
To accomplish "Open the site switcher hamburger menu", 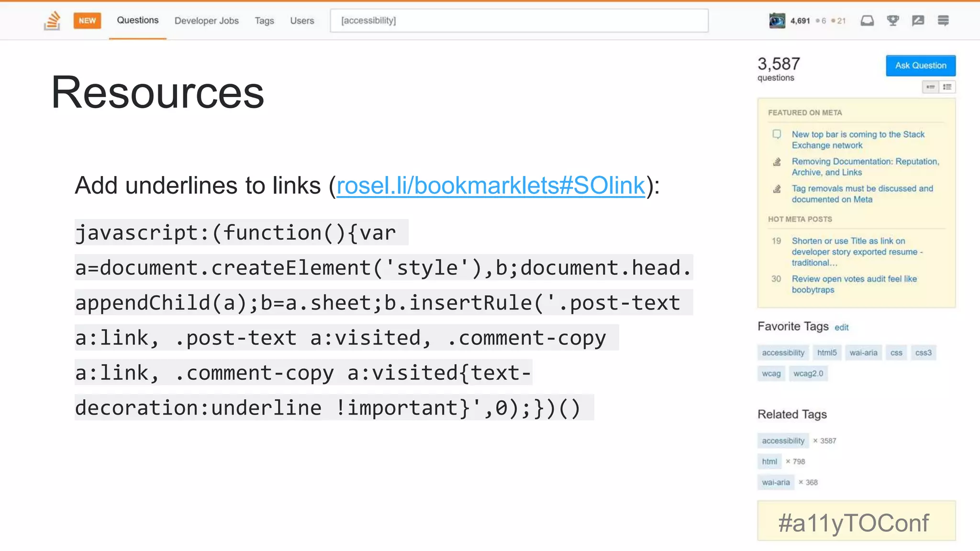I will (943, 21).
